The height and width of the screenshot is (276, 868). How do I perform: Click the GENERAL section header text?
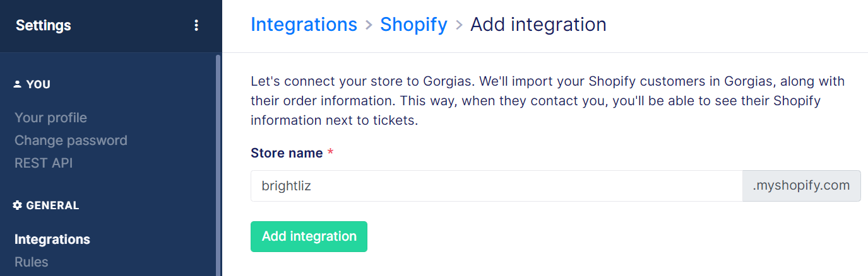[x=52, y=205]
